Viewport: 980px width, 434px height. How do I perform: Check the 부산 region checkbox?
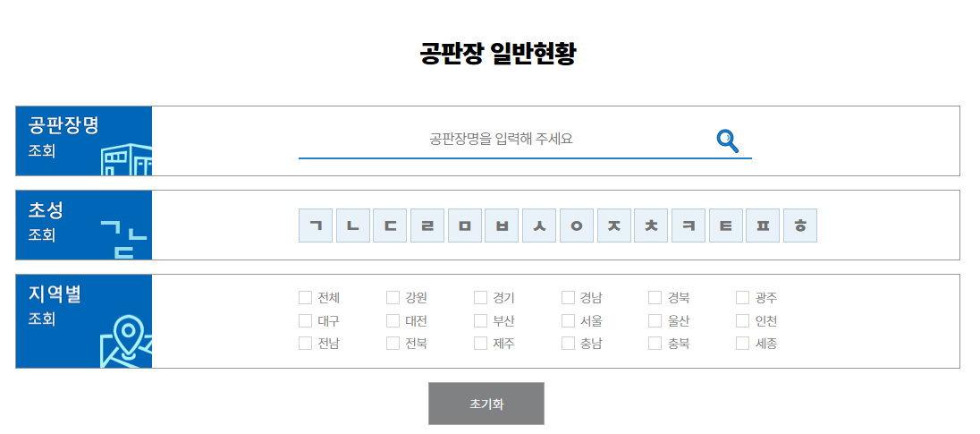click(x=480, y=321)
